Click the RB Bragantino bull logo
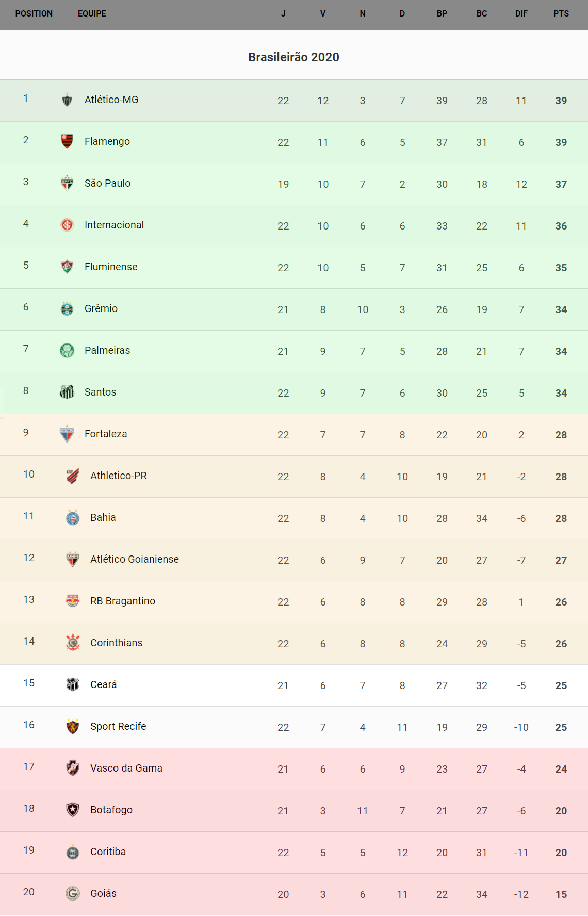 click(x=73, y=601)
